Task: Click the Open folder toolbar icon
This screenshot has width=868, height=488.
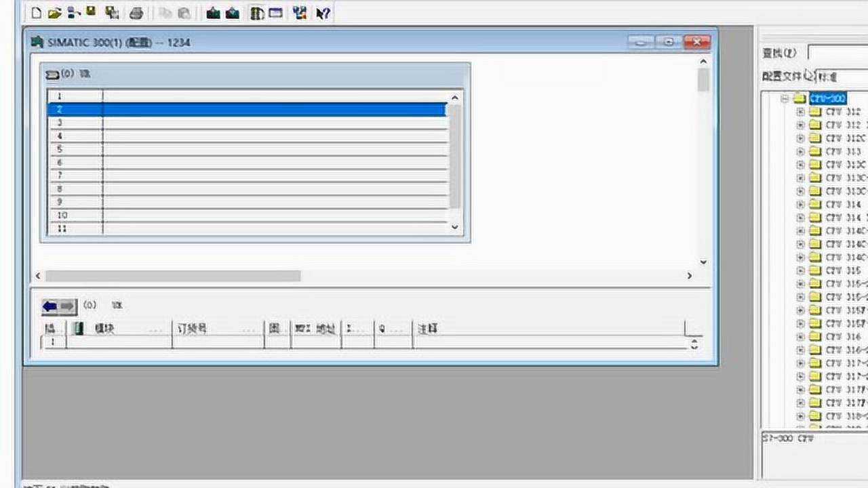Action: [54, 12]
